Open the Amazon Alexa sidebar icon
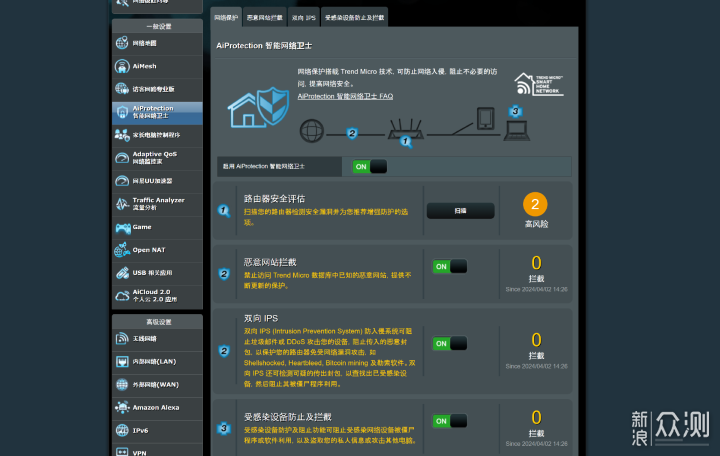 pyautogui.click(x=122, y=407)
